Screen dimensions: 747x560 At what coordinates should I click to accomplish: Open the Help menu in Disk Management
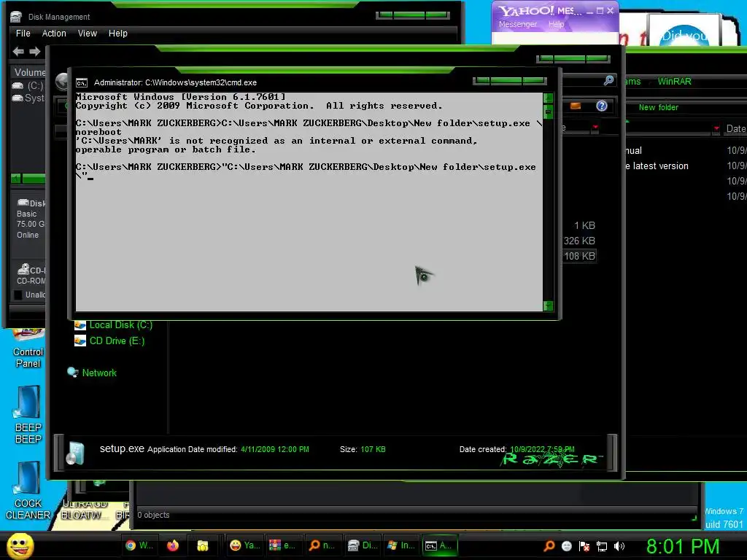click(x=117, y=34)
